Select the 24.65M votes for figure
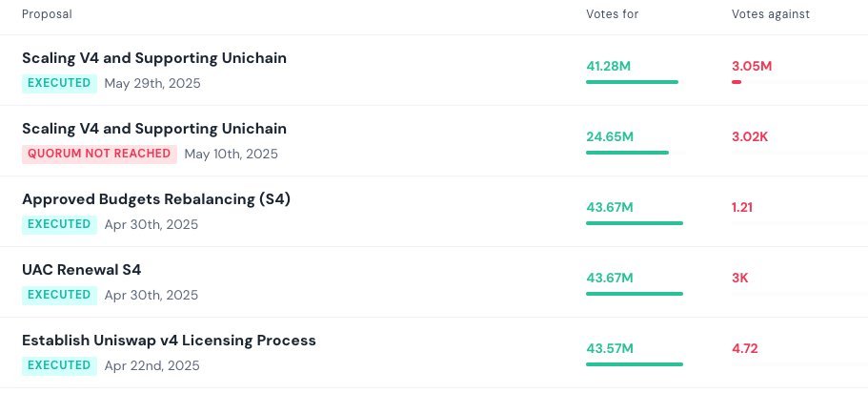The width and height of the screenshot is (868, 393). click(x=609, y=136)
